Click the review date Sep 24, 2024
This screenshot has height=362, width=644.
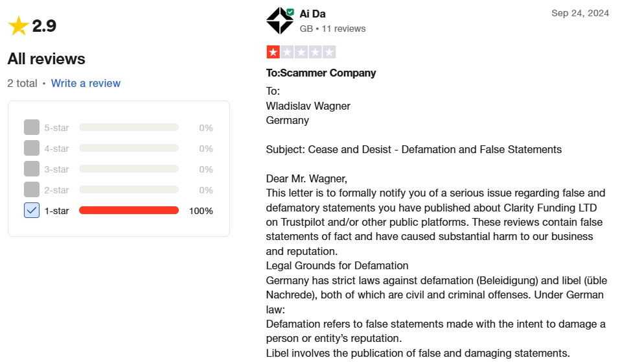[x=580, y=13]
